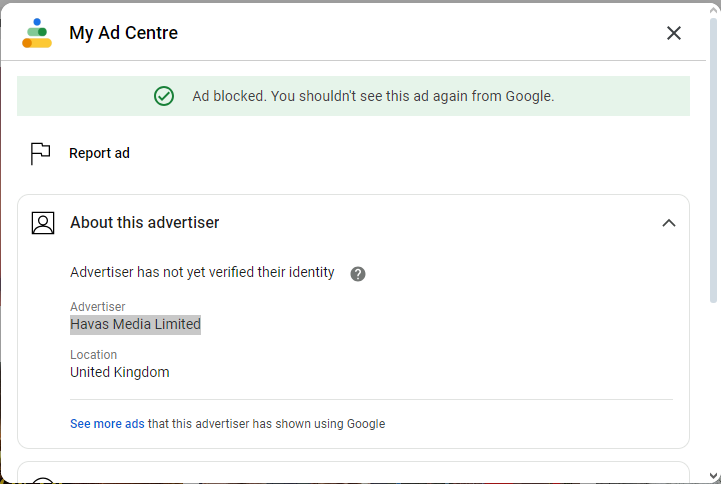Follow the See more ads link

click(107, 424)
